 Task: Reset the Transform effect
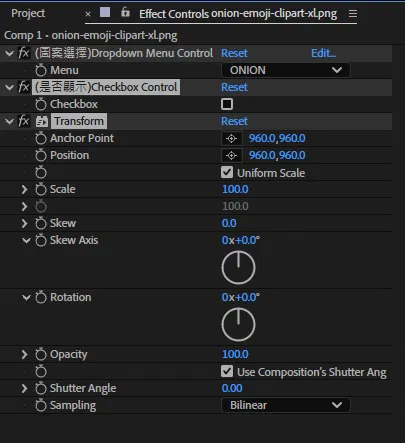(x=234, y=121)
